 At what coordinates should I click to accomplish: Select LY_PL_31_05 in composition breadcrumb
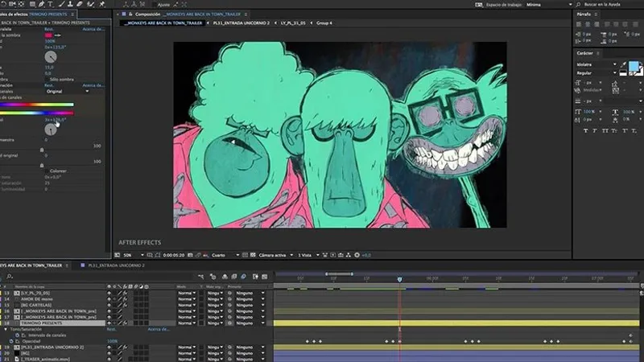[x=293, y=23]
